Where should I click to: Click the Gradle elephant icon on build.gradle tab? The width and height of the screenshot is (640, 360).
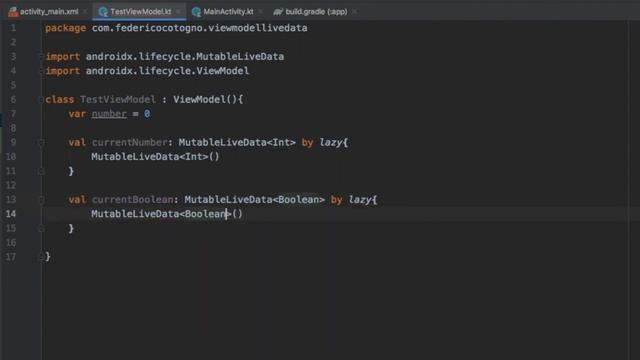pos(278,12)
